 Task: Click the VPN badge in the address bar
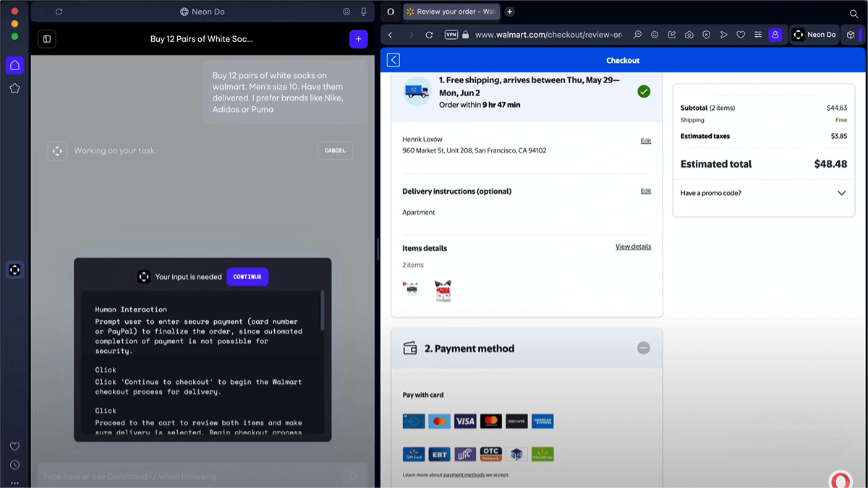tap(451, 35)
